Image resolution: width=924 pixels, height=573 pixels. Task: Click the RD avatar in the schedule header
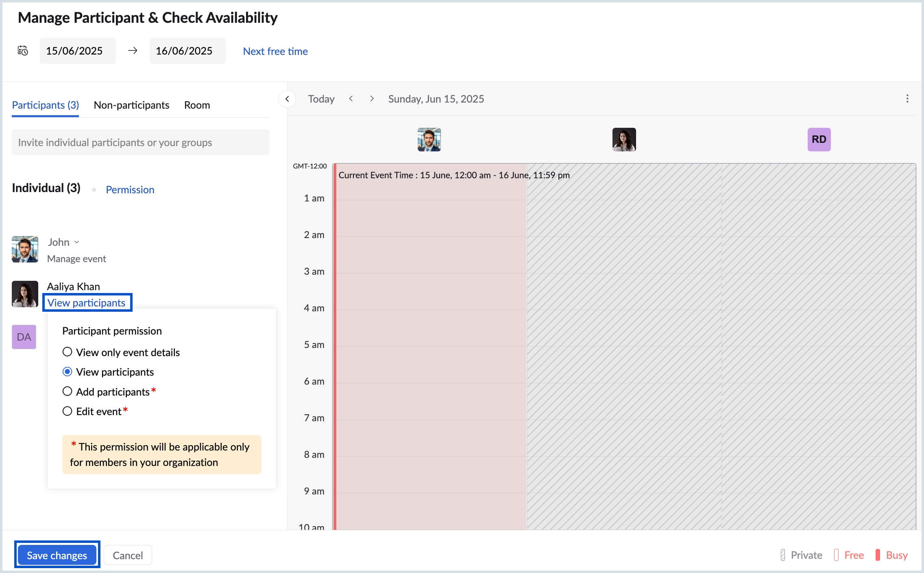pos(819,140)
